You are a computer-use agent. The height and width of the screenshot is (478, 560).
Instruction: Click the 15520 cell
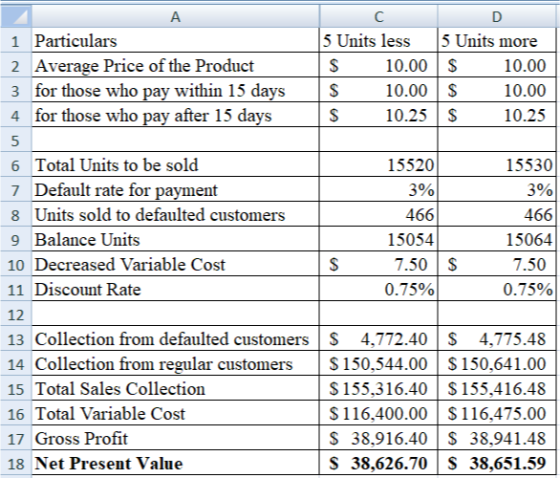click(379, 165)
